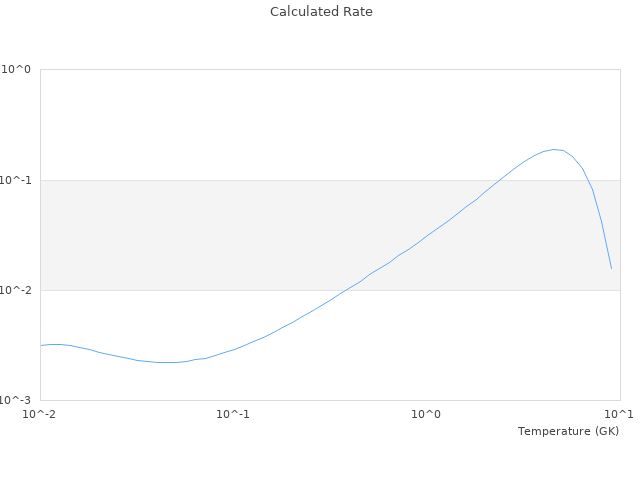
Task: Select the 10^-1 label on the vertical axis
Action: coord(16,180)
